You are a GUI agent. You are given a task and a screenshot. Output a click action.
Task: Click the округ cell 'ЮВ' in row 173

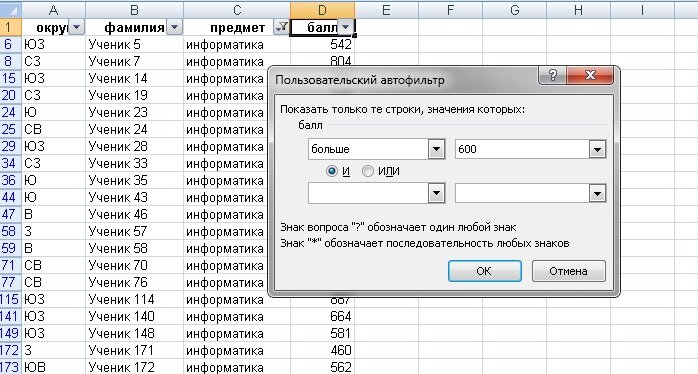click(53, 367)
